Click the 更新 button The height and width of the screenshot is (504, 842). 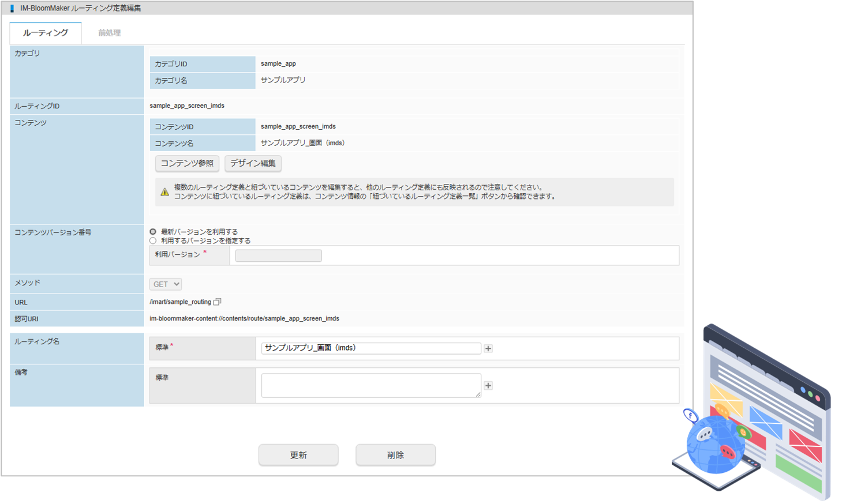tap(298, 455)
